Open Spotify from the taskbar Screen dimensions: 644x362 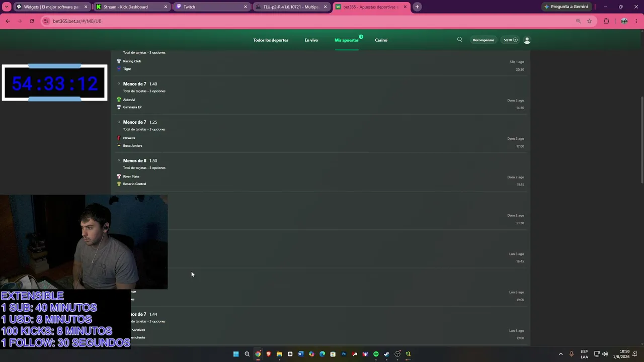point(376,354)
